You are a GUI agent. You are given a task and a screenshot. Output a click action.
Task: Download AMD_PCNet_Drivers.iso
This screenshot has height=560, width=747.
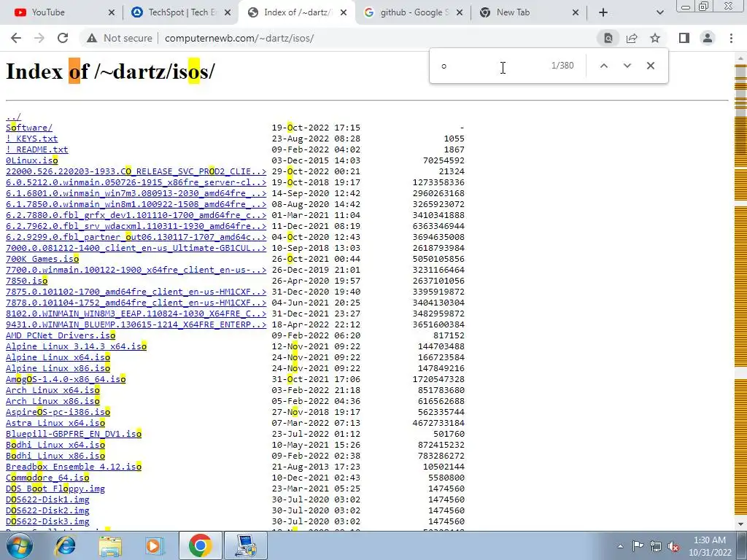pos(61,335)
